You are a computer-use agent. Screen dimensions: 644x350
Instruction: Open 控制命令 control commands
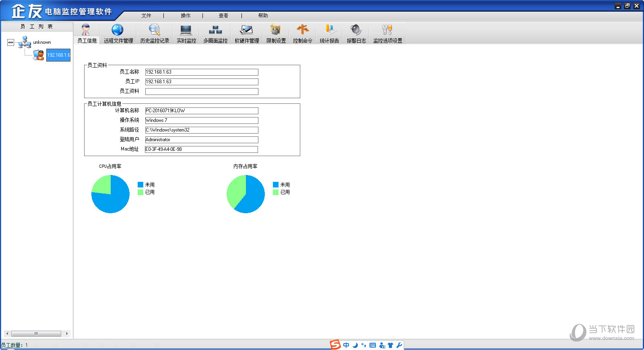point(302,34)
